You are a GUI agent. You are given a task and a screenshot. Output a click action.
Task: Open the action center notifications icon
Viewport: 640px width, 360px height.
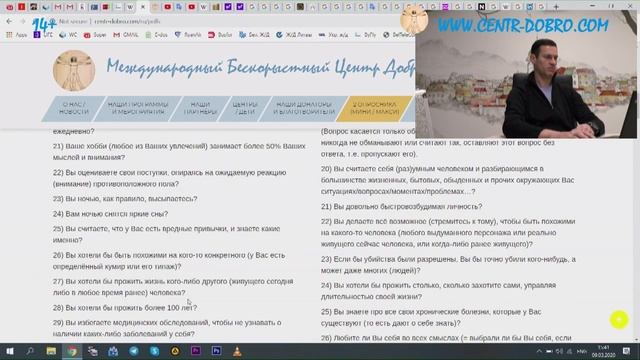coord(627,351)
